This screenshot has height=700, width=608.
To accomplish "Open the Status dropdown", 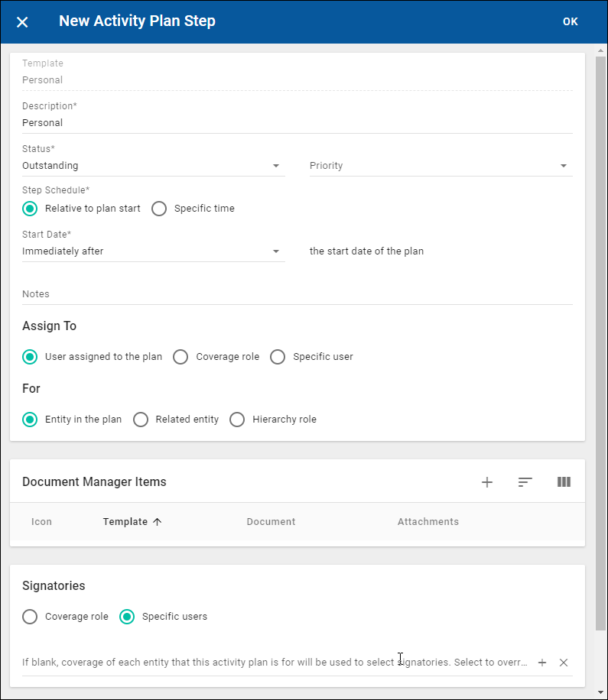I will point(153,166).
